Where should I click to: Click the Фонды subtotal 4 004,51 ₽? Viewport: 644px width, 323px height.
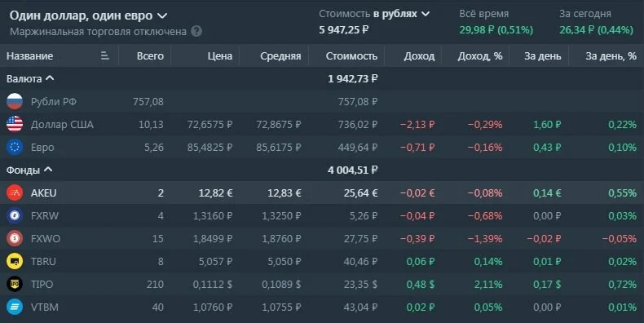coord(352,170)
